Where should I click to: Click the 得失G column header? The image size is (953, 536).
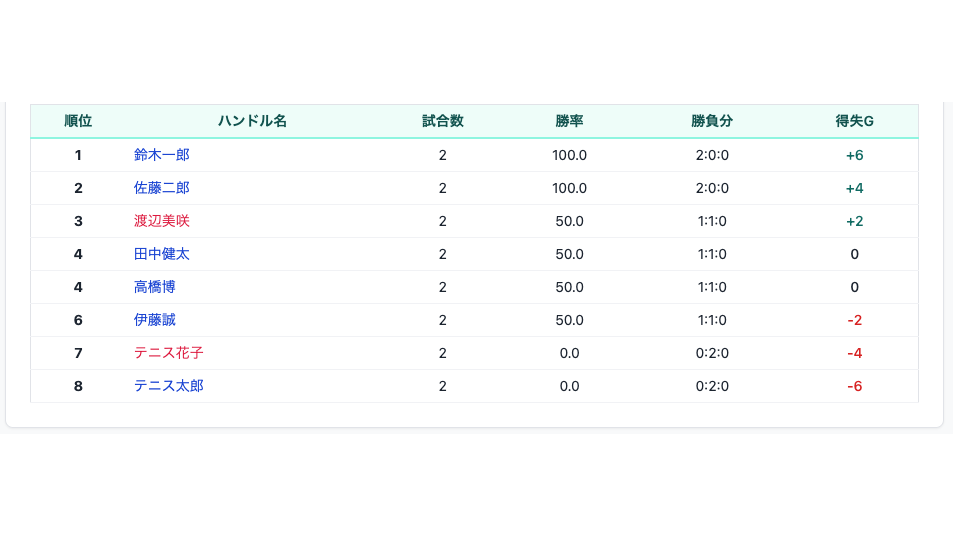855,121
